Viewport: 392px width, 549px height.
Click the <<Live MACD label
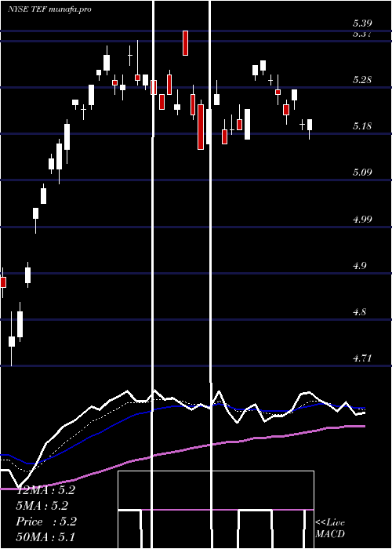(x=330, y=528)
